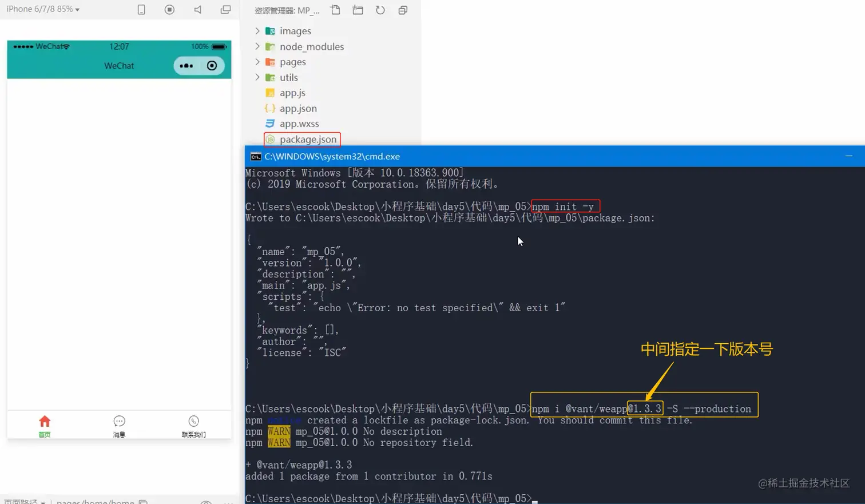This screenshot has height=504, width=865.
Task: Open the iPhone 6/7/8 device dropdown
Action: pyautogui.click(x=43, y=9)
